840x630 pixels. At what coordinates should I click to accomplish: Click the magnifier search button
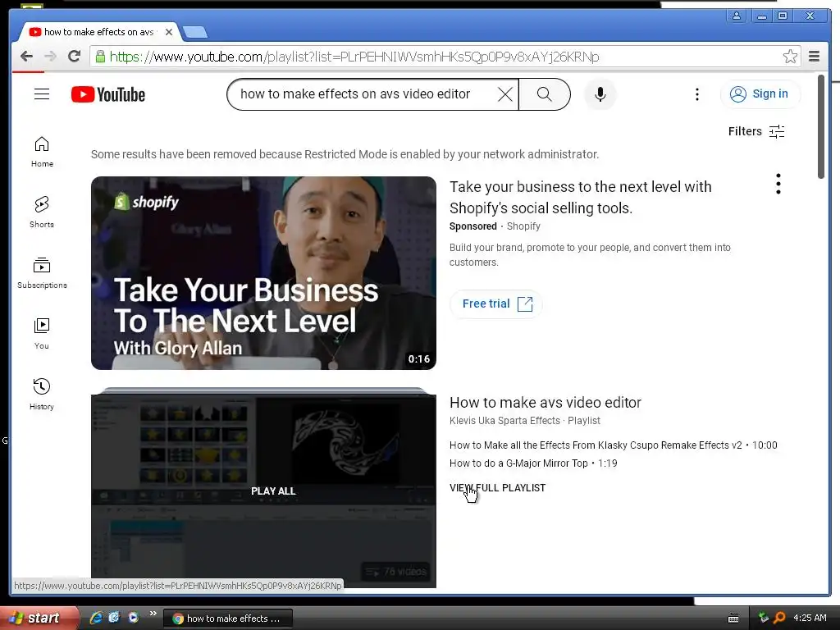point(545,94)
